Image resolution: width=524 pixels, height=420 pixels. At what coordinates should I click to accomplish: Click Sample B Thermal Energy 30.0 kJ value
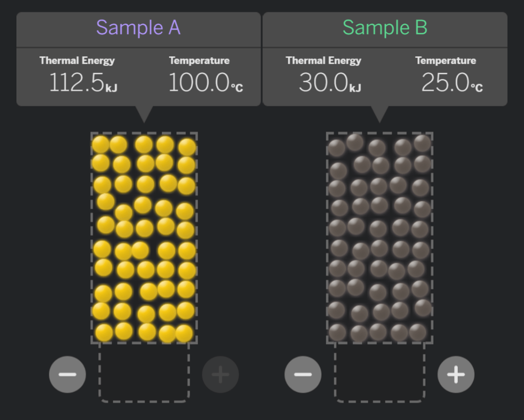[x=330, y=83]
